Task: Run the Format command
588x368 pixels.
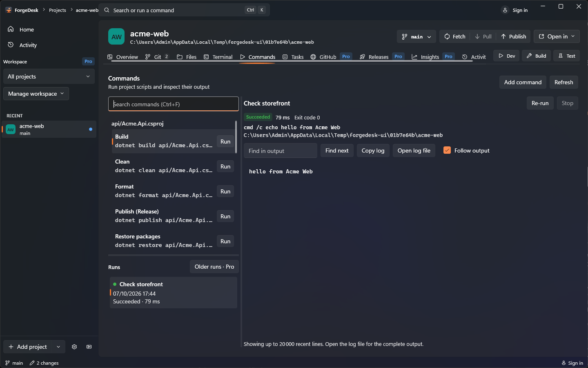Action: pos(225,191)
